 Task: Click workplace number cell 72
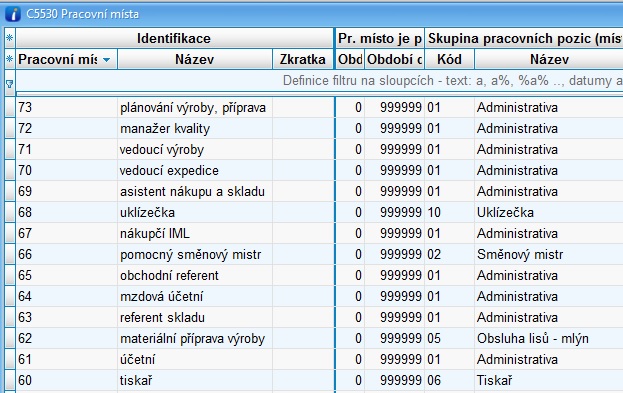[66, 128]
